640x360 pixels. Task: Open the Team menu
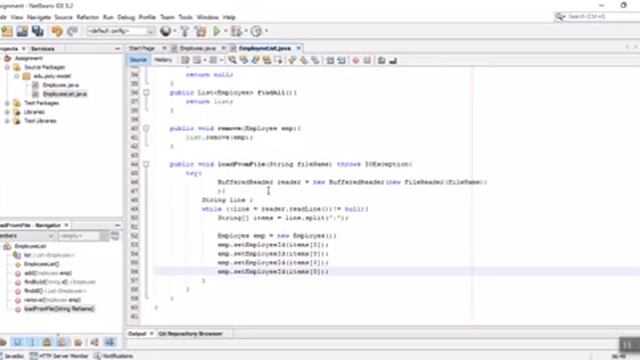pyautogui.click(x=167, y=17)
